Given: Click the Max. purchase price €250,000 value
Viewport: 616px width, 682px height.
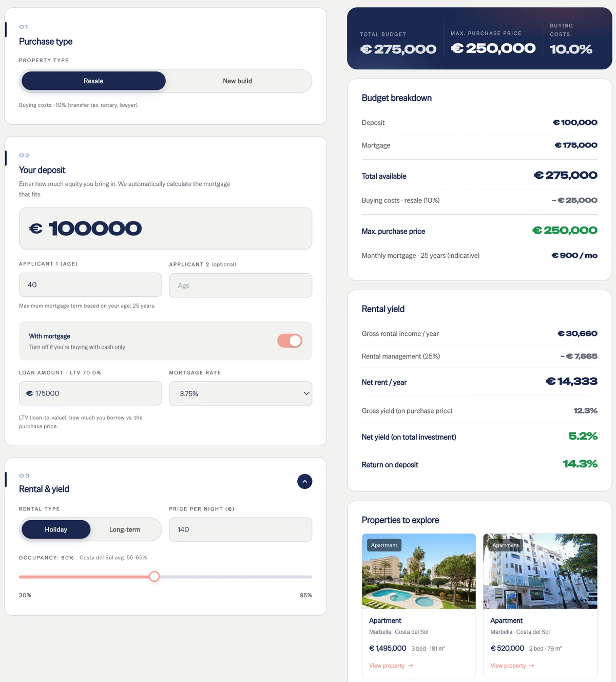Looking at the screenshot, I should (565, 231).
